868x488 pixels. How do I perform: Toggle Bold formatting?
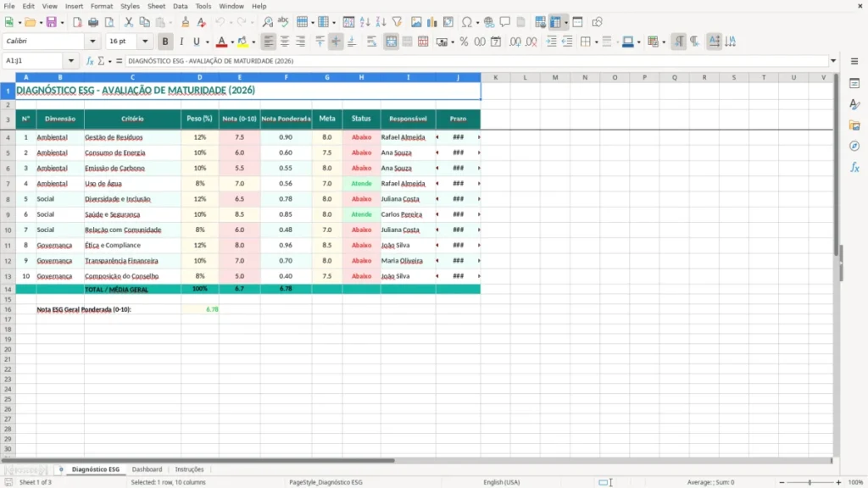(165, 42)
